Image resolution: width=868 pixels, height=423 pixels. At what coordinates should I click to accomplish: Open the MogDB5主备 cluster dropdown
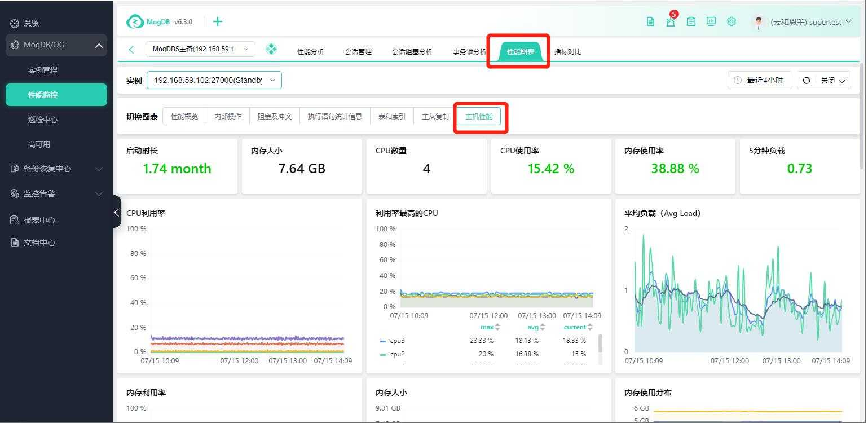pos(200,49)
